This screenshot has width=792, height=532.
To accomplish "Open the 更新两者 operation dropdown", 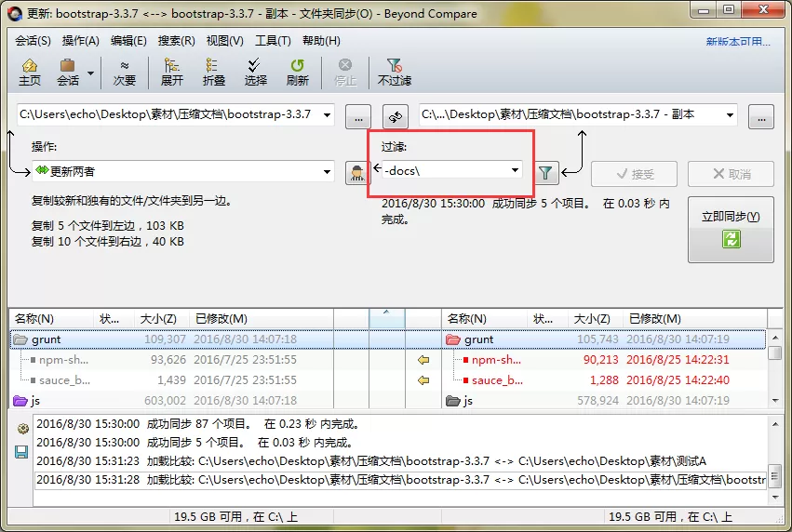I will pos(182,172).
